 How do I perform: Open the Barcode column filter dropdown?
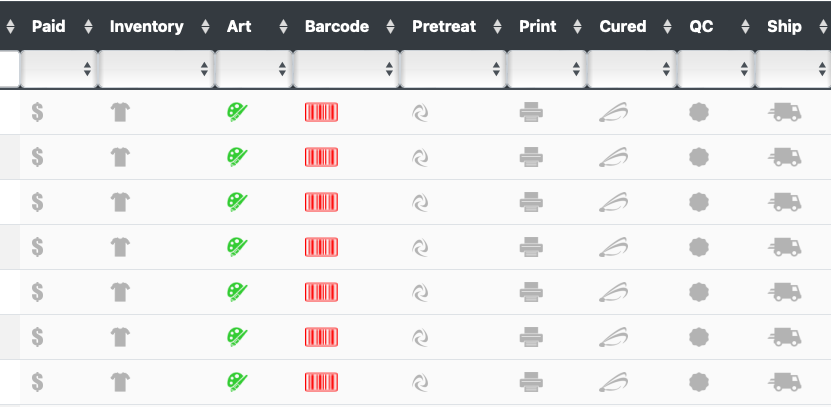click(x=347, y=69)
